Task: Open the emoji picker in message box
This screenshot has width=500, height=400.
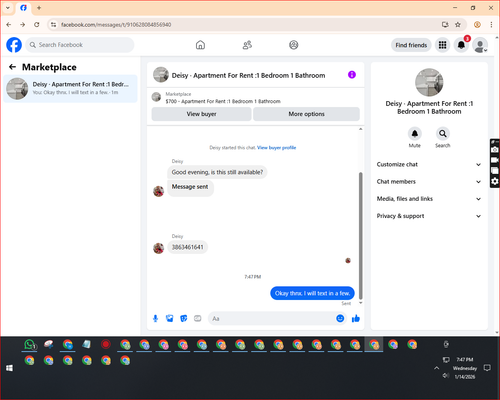Action: (340, 318)
